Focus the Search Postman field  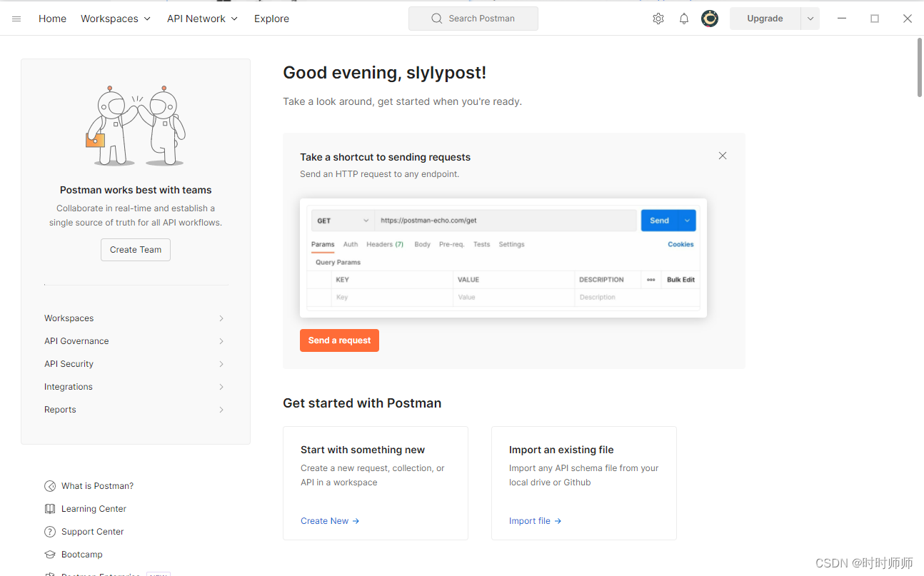(473, 19)
